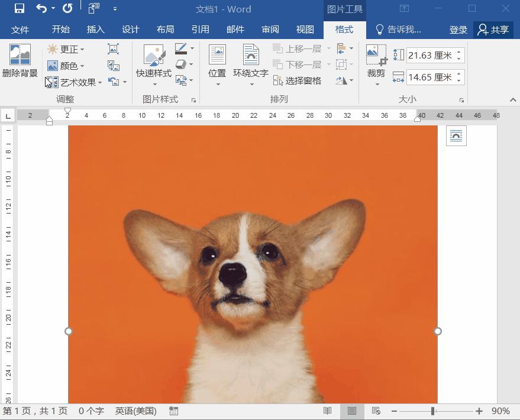
Task: Click the 登录 (Sign in) link
Action: pos(458,30)
